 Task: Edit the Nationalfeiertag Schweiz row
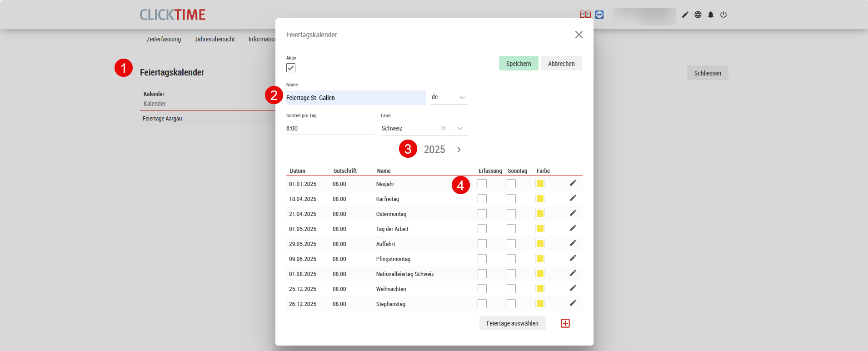[573, 273]
